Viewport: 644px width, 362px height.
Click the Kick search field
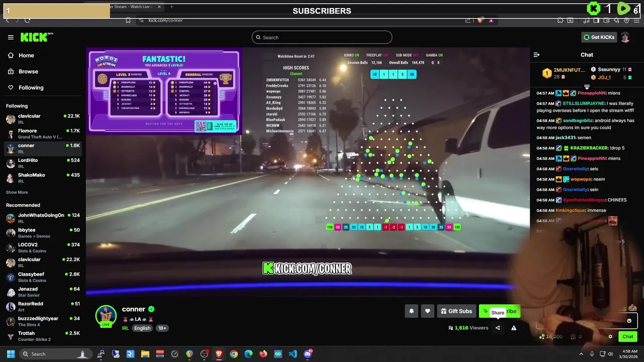tap(322, 37)
